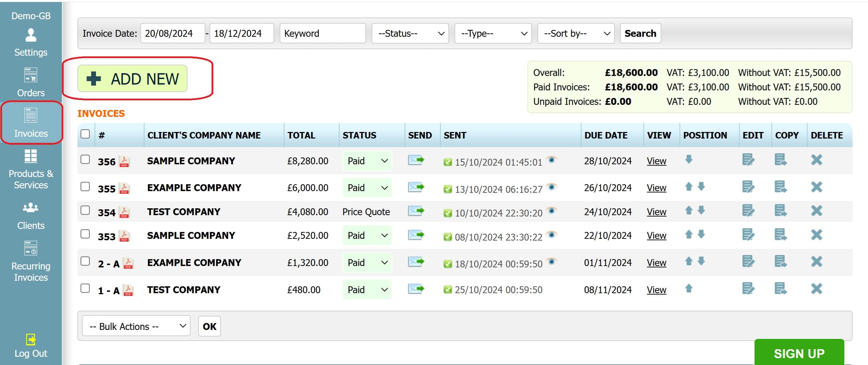Tick the checkbox for invoice 356

pos(85,159)
